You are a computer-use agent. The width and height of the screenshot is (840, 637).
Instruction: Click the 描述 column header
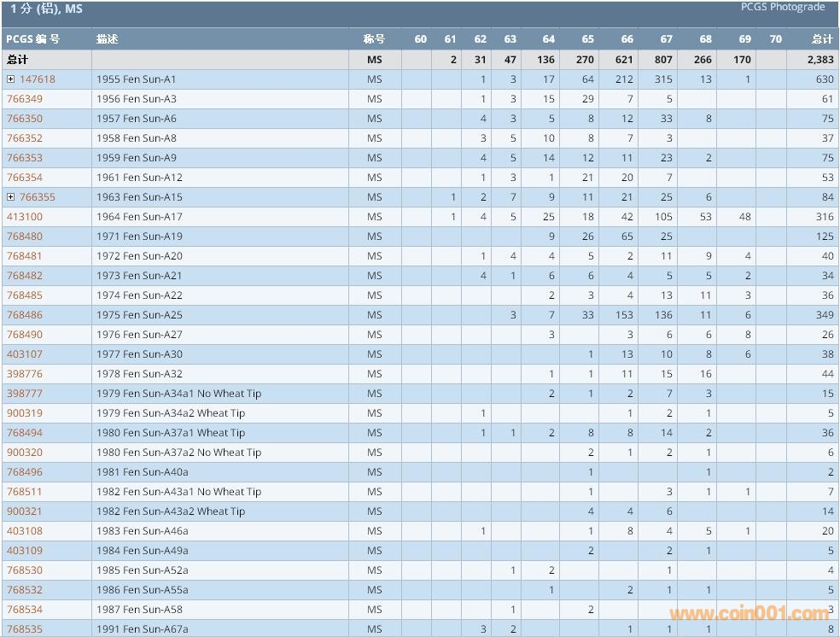click(x=108, y=39)
